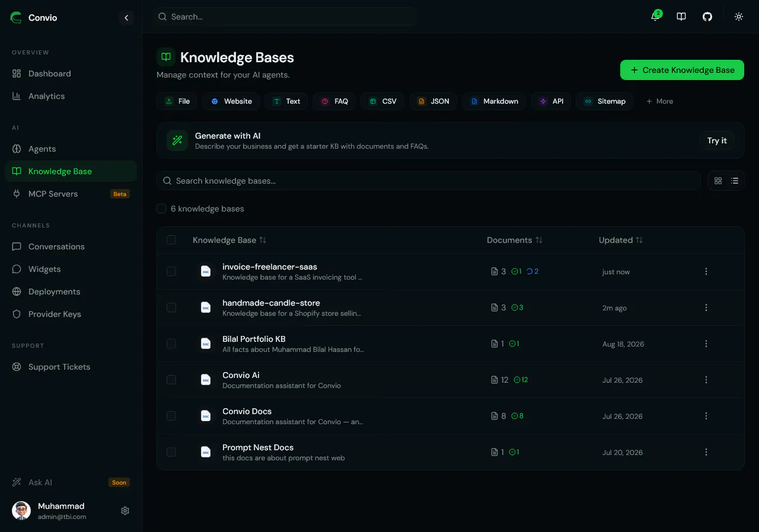Choose the Website source chip
The image size is (759, 532).
point(231,101)
